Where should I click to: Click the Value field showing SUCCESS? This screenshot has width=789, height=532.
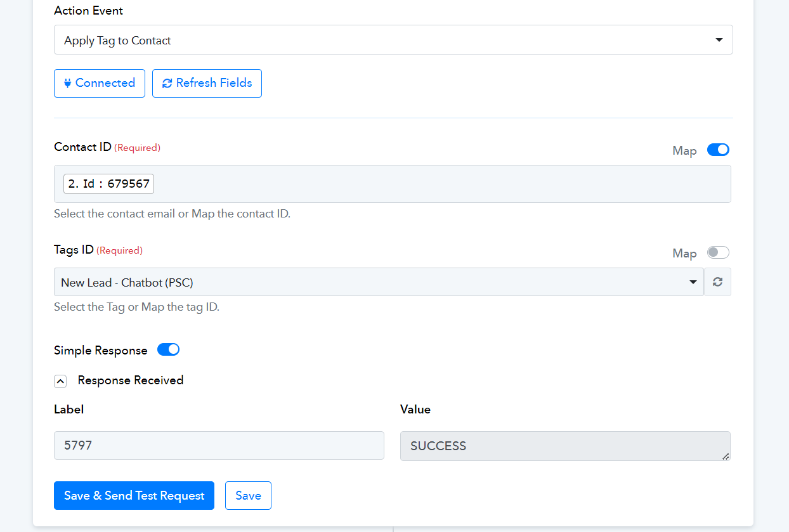click(x=558, y=446)
